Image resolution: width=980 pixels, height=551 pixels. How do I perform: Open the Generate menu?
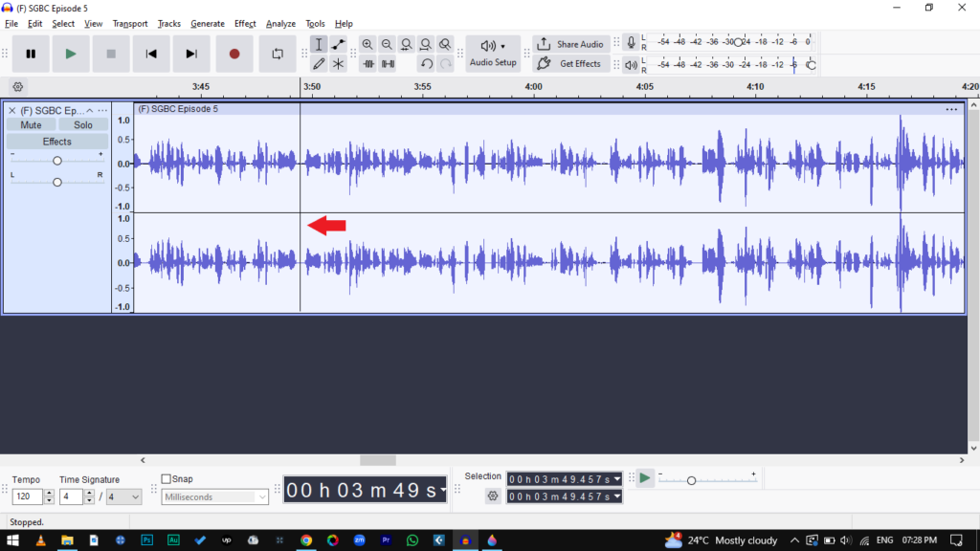click(208, 24)
